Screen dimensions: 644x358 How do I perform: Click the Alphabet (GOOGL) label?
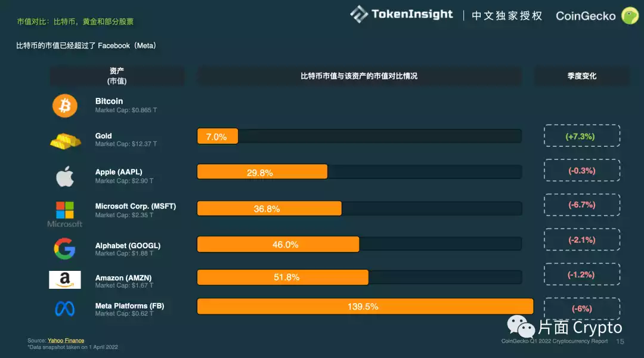(x=128, y=245)
